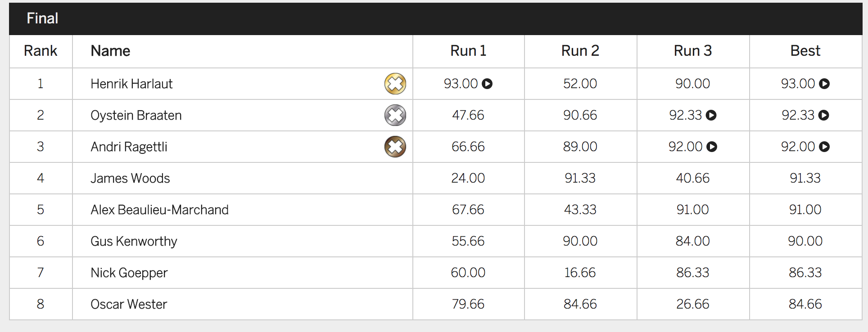Select Nick Goepper's Run 3 score 86.33
This screenshot has height=332, width=868.
(693, 273)
